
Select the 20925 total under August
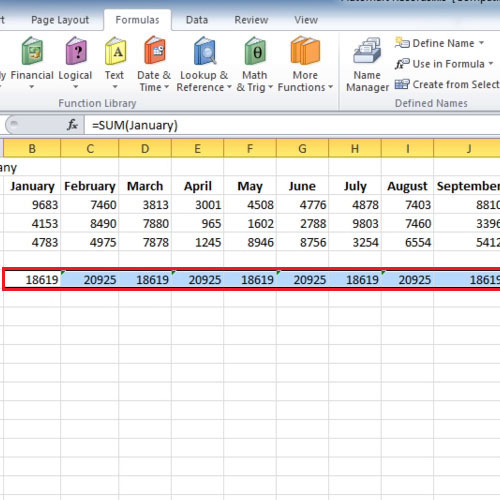pos(407,279)
